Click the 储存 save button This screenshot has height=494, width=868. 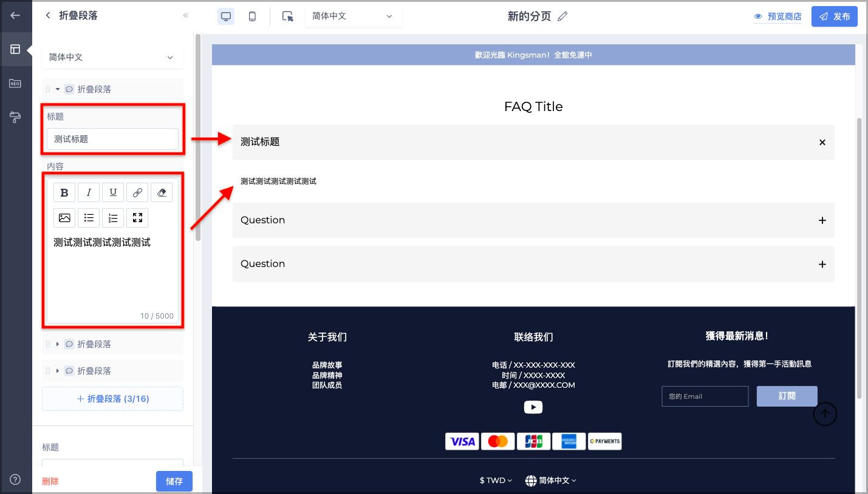tap(174, 481)
